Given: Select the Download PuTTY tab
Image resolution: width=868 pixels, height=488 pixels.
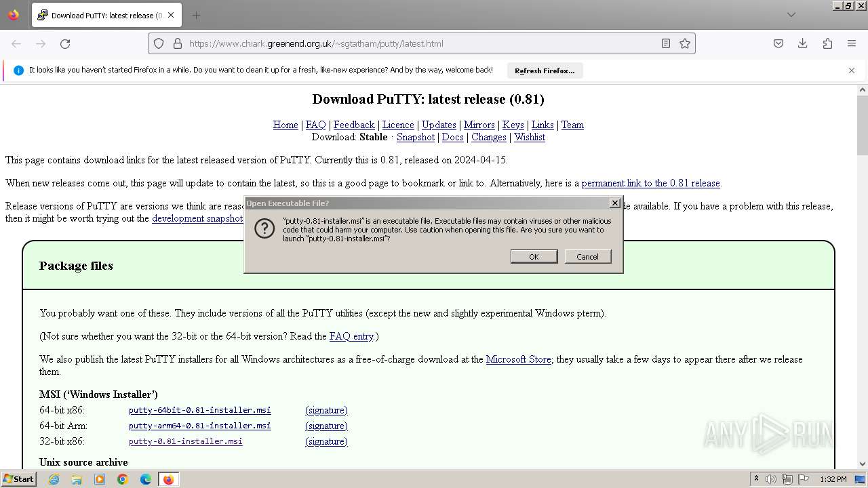Looking at the screenshot, I should (106, 15).
